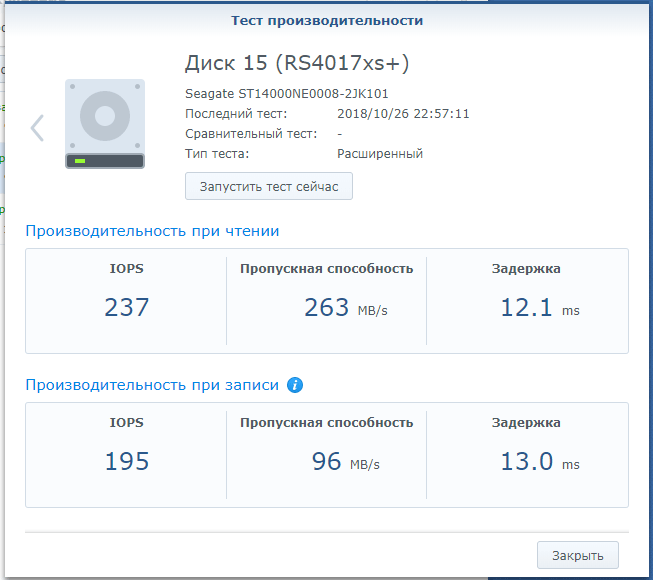Close the dialog with Закрыть button
This screenshot has height=580, width=653.
point(577,555)
